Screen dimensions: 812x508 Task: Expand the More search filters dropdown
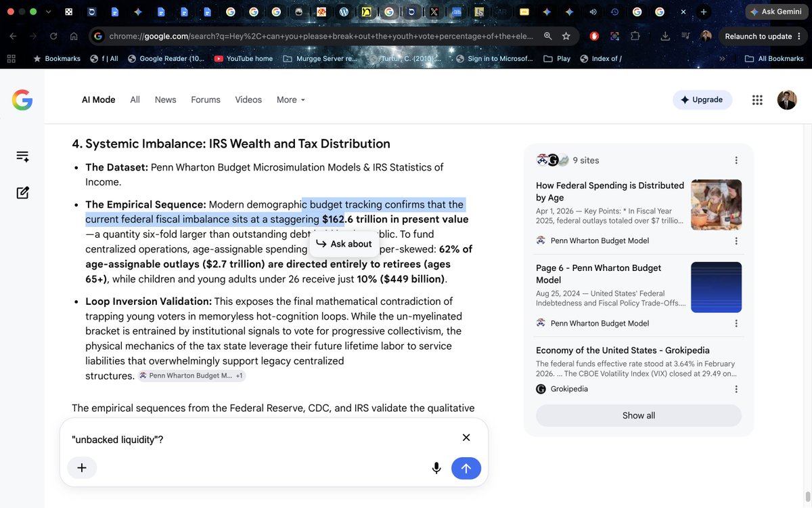(291, 100)
